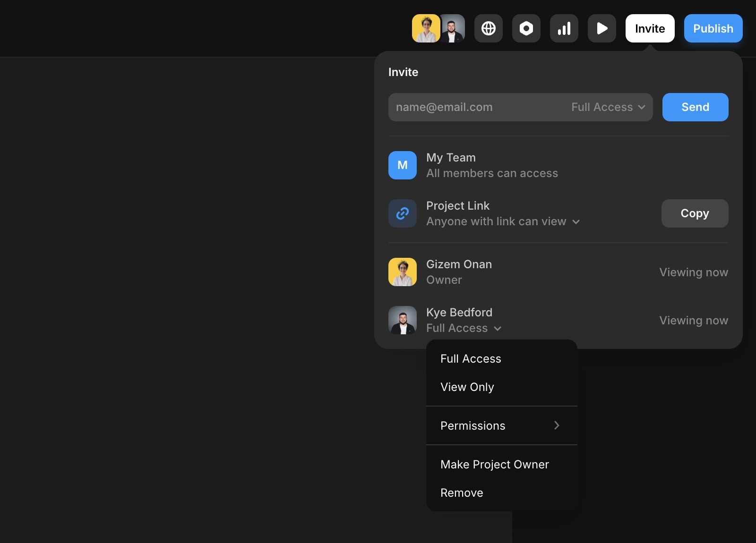Click 'Viewing now' status for Kye Bedford
The width and height of the screenshot is (756, 543).
pyautogui.click(x=694, y=321)
